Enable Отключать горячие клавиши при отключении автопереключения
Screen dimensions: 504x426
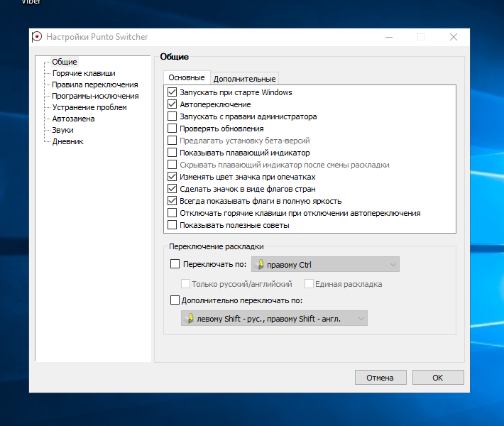[172, 213]
